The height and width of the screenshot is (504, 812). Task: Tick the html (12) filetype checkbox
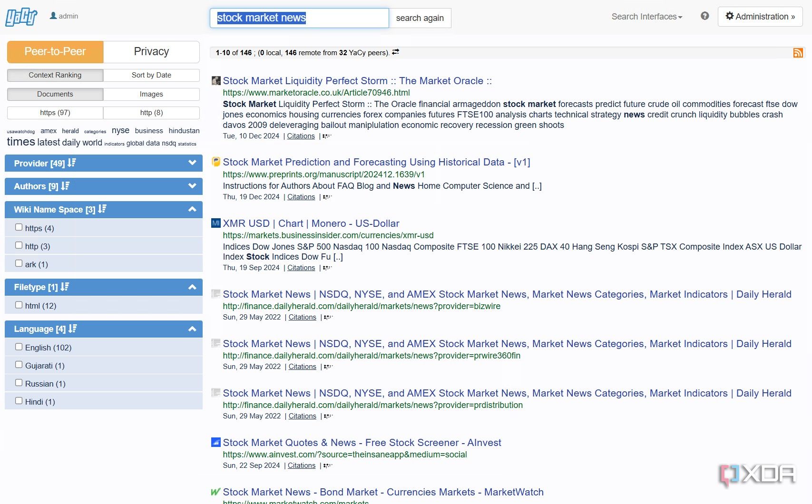click(x=19, y=305)
